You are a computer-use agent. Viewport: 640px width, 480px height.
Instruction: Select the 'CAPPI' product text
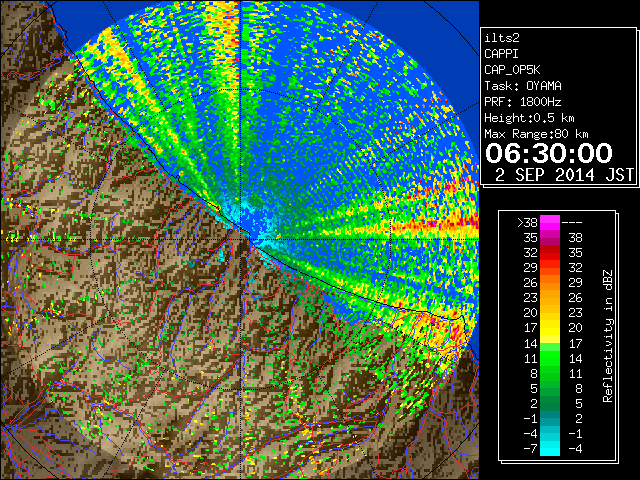click(x=501, y=54)
